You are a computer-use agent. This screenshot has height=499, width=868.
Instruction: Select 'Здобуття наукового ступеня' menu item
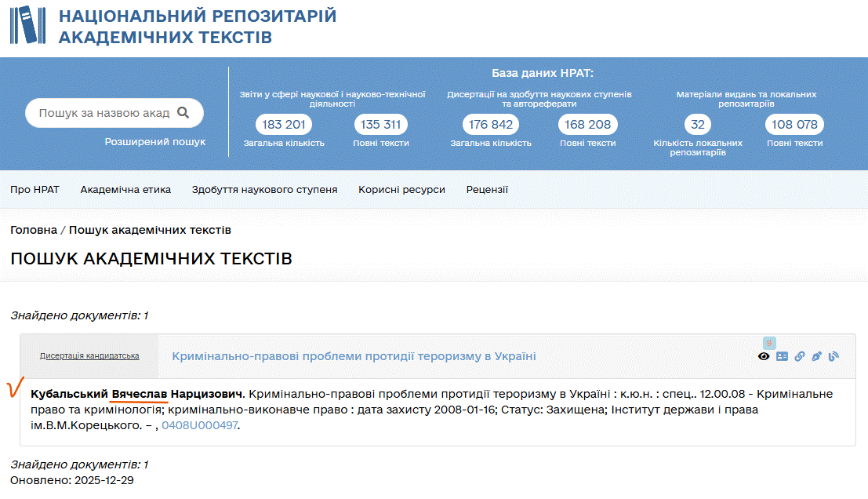pos(264,190)
